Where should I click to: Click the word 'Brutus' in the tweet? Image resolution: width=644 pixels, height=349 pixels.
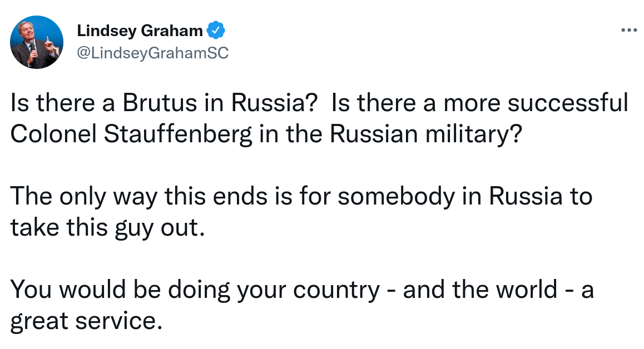pyautogui.click(x=160, y=103)
